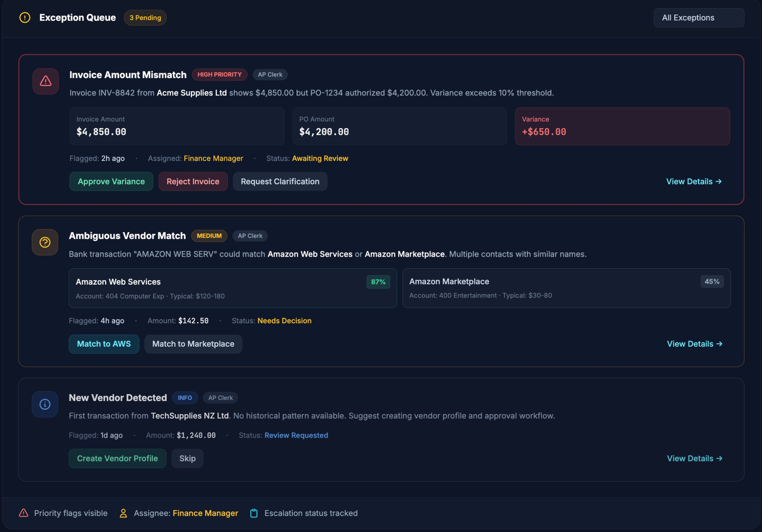762x532 pixels.
Task: Open details for the Ambiguous Vendor Match
Action: pos(694,344)
